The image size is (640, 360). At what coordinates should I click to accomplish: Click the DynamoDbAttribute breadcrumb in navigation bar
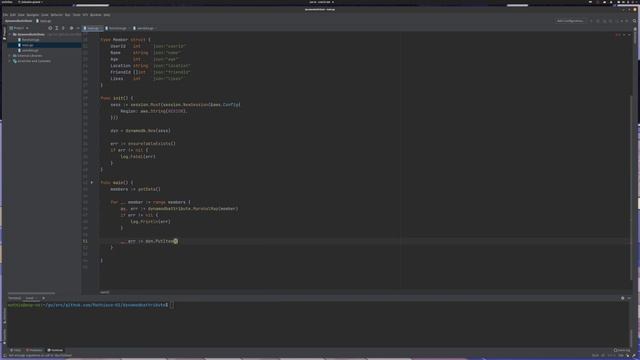(18, 21)
